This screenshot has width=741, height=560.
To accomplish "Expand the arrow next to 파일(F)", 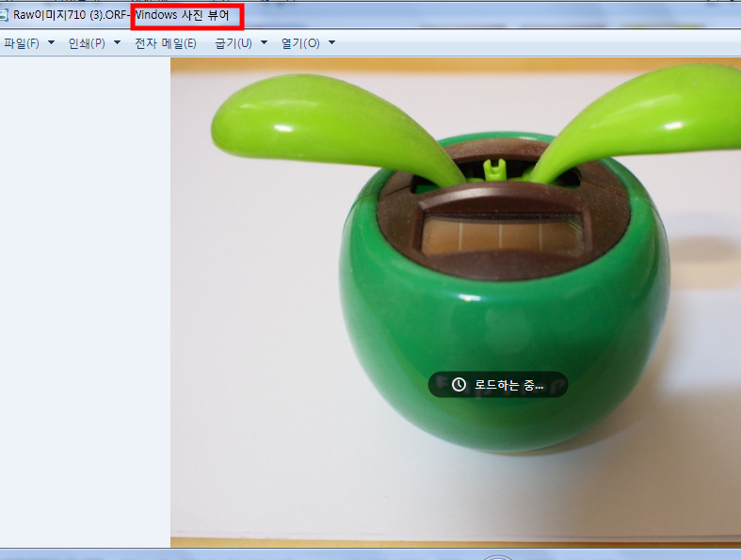I will (51, 43).
